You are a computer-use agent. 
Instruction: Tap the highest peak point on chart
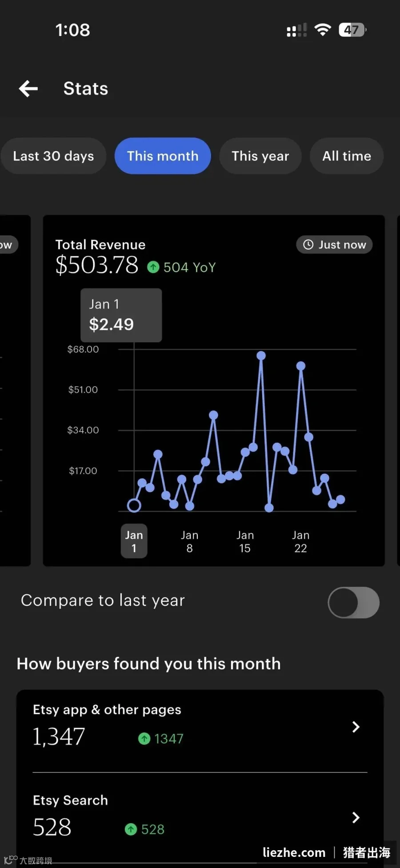(261, 355)
